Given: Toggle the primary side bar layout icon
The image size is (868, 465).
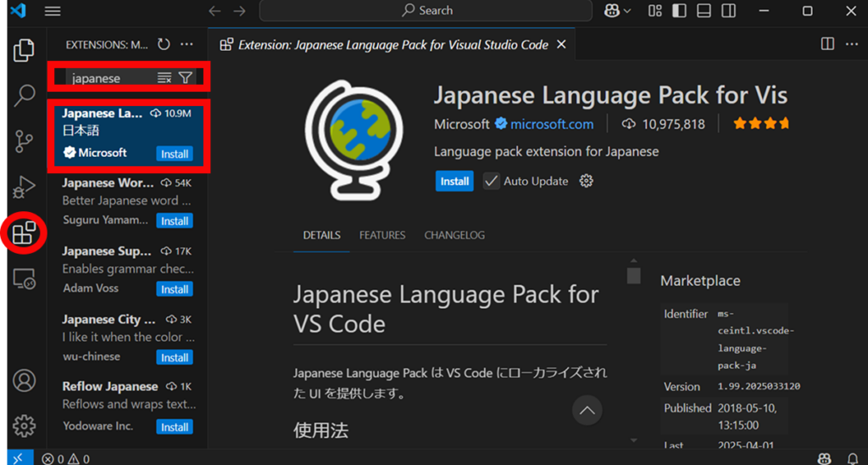Looking at the screenshot, I should 679,10.
